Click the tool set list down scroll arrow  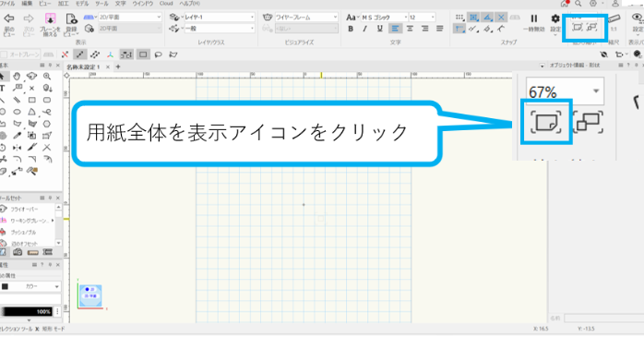click(58, 243)
